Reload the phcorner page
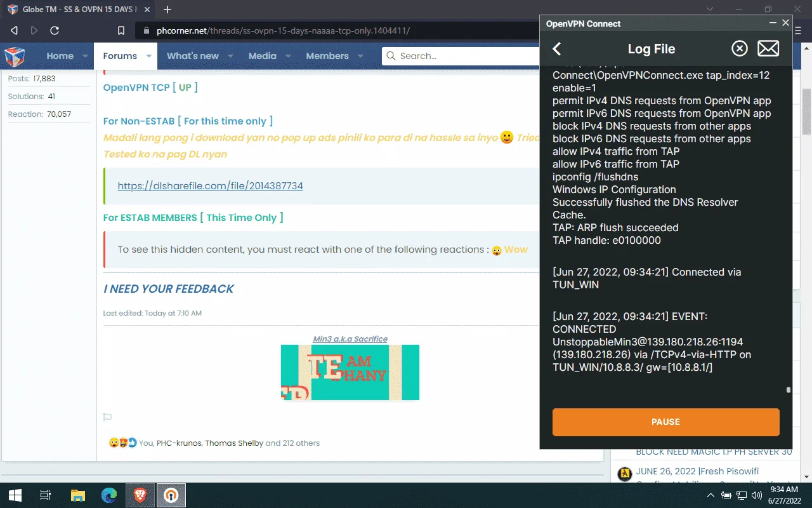812x508 pixels. pos(55,30)
